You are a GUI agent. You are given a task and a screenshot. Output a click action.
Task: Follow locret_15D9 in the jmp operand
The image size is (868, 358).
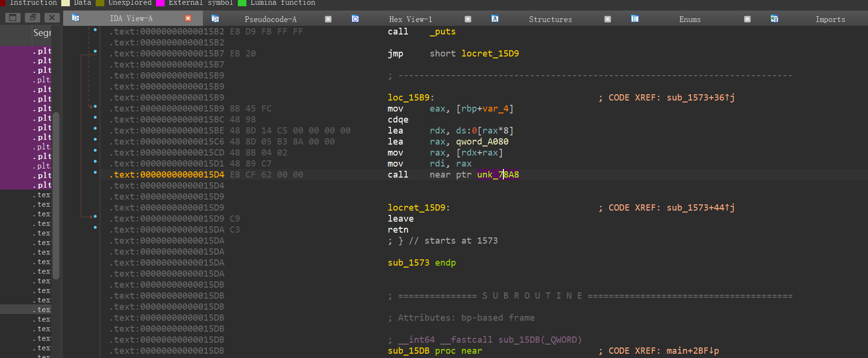(490, 54)
